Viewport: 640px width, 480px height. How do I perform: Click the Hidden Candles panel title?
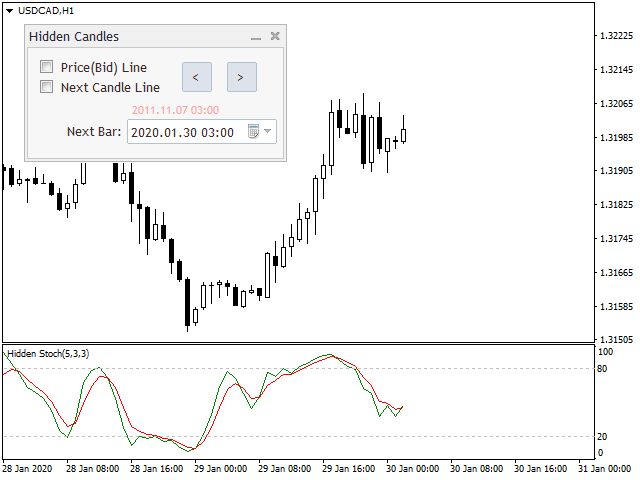(74, 37)
